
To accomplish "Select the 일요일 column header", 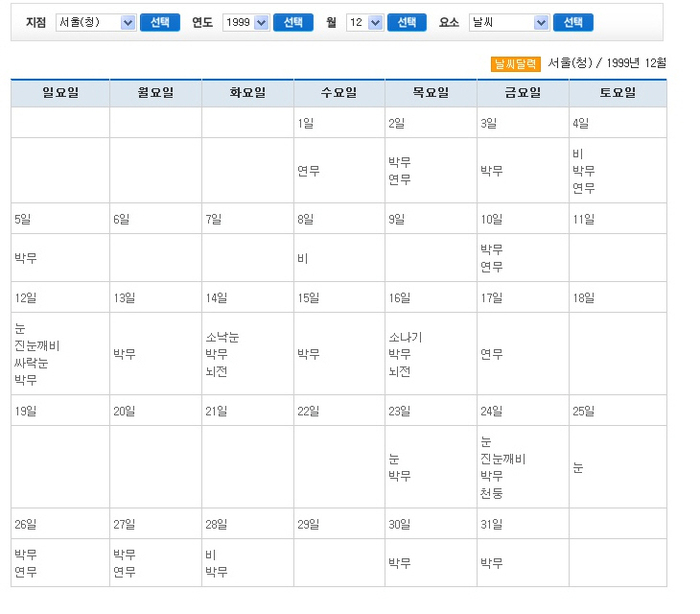I will pos(60,93).
